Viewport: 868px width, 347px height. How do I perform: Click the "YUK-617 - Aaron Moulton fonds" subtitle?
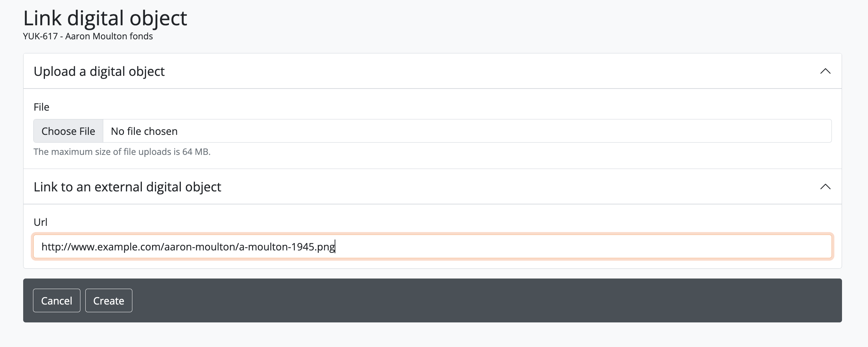click(x=88, y=37)
